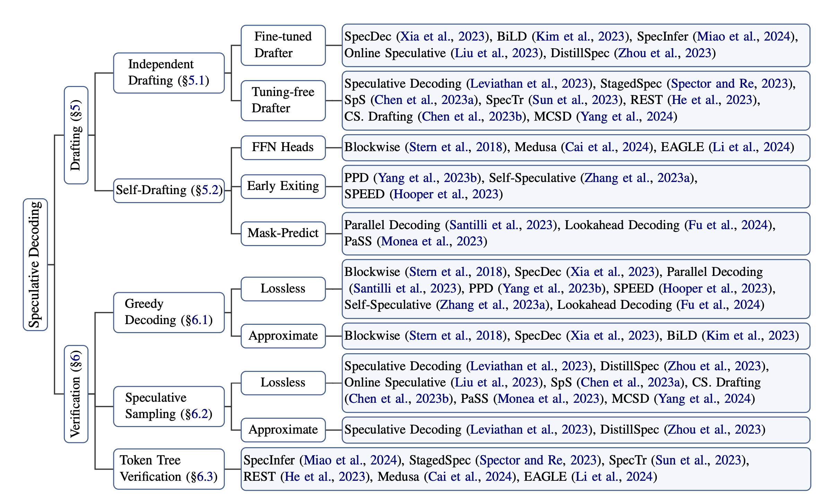Open Chen et al., 2023b citation in Tuning-free row
This screenshot has height=504, width=833.
472,117
